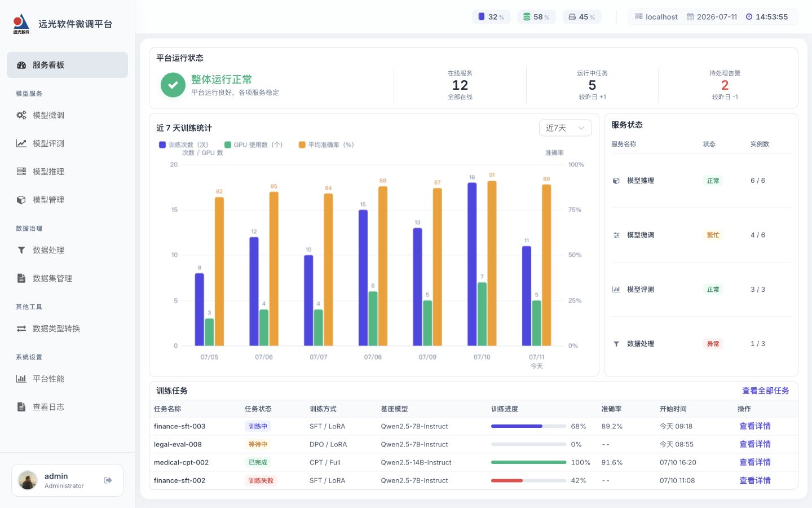
Task: Click 查看详情 for medical-cpt-002
Action: point(755,462)
